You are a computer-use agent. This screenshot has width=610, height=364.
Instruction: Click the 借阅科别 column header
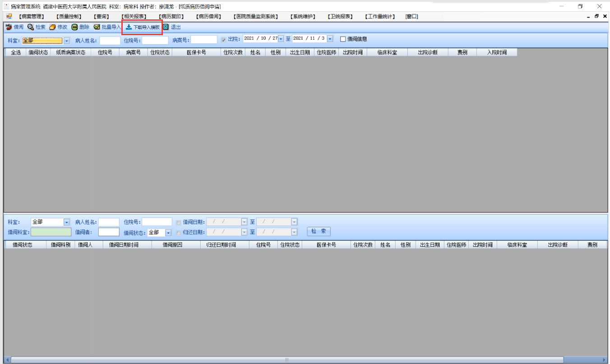coord(60,245)
